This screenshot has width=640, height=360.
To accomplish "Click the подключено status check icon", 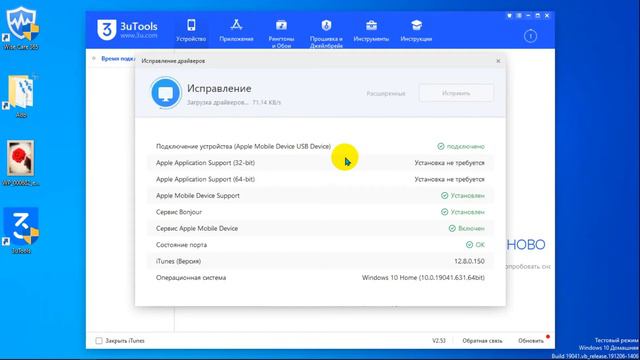I will (441, 146).
